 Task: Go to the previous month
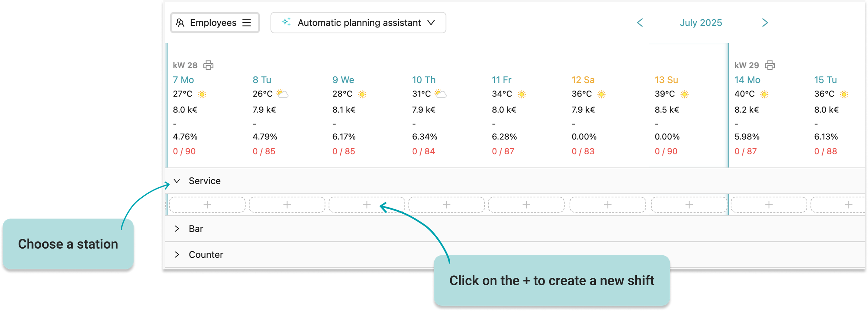coord(640,23)
